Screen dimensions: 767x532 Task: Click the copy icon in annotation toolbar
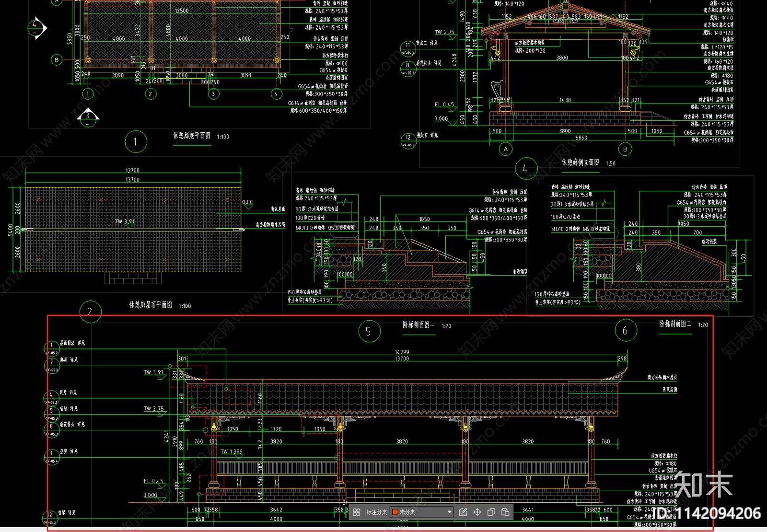click(491, 512)
